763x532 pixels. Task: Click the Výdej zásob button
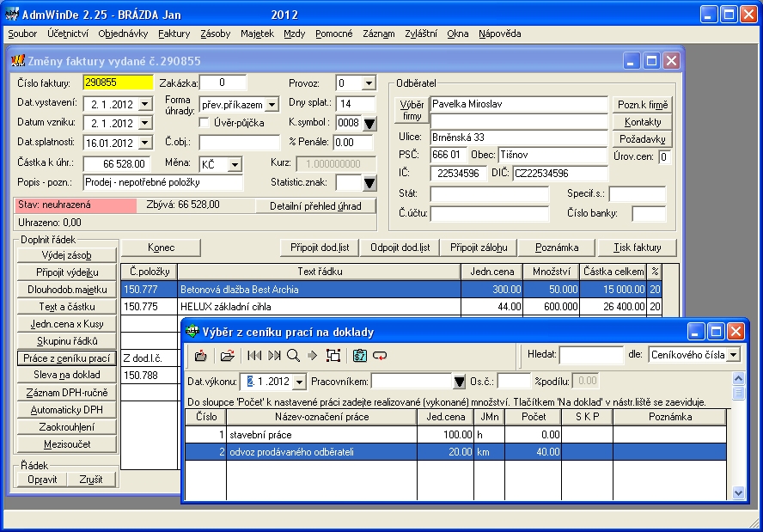[67, 255]
